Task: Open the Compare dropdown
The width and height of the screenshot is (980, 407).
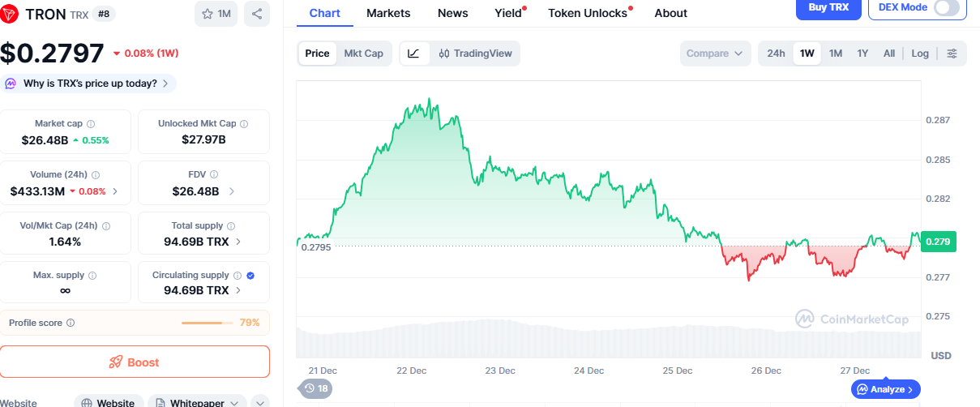Action: [714, 54]
